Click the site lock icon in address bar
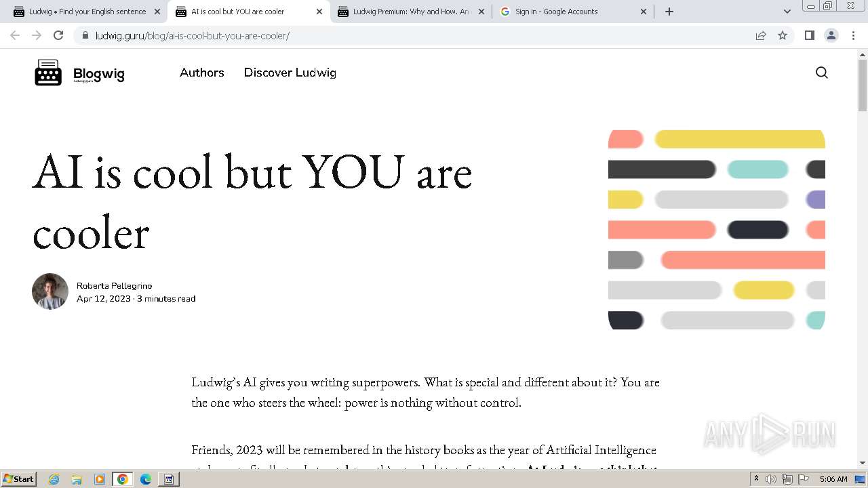The image size is (868, 488). tap(85, 35)
